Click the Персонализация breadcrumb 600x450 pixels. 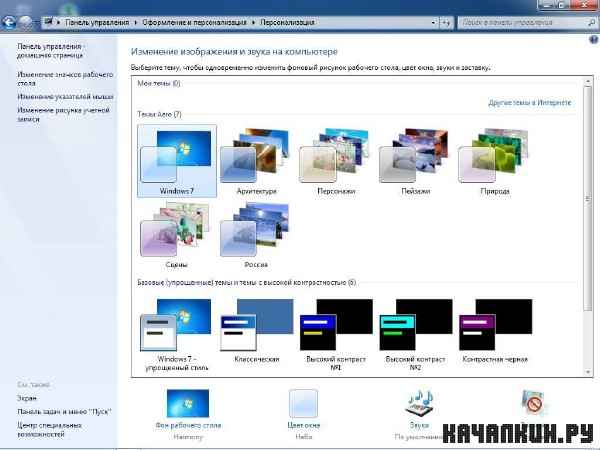[x=287, y=22]
